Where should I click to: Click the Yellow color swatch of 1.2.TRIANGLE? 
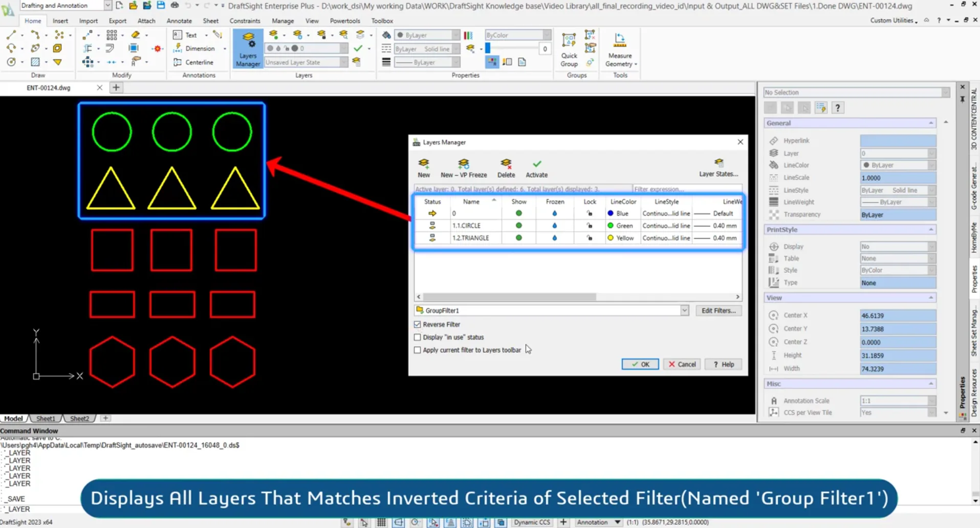click(610, 238)
